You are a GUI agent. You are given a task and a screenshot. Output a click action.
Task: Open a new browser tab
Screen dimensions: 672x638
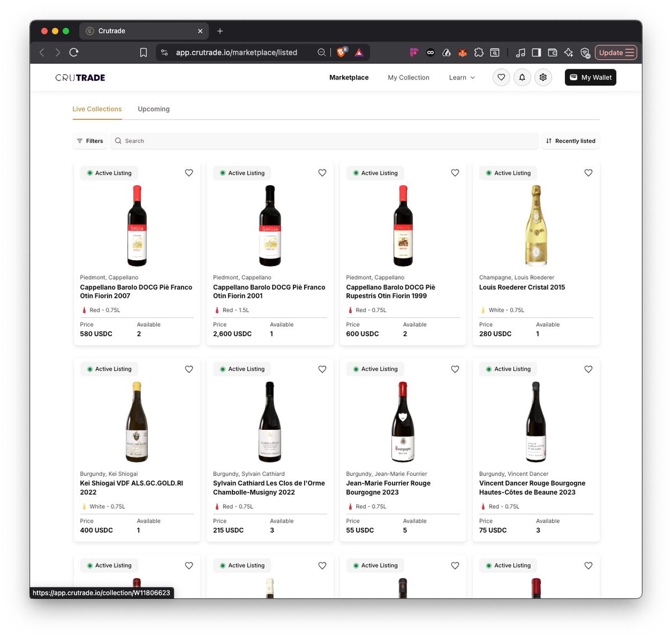[x=220, y=31]
